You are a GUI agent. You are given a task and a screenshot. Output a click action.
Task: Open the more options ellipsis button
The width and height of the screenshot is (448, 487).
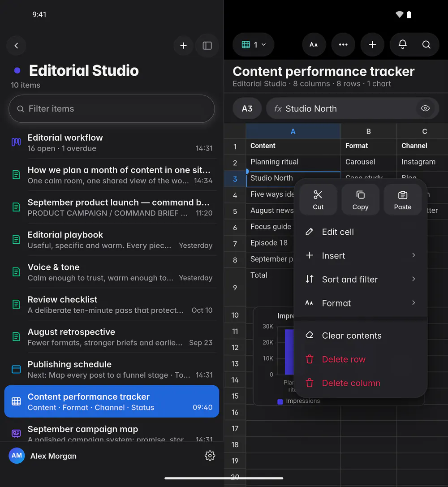343,45
